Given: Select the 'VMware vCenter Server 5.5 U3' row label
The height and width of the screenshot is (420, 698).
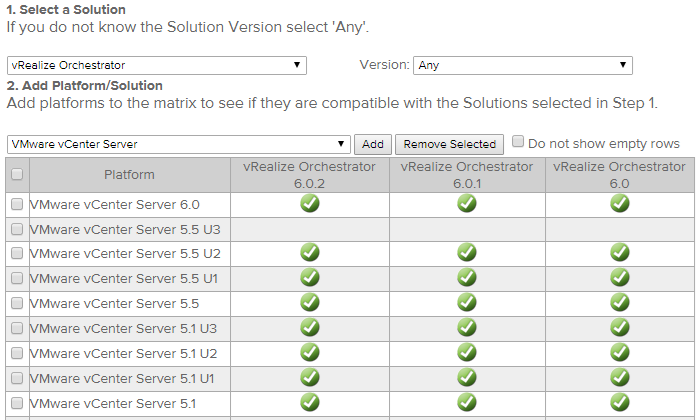Looking at the screenshot, I should pyautogui.click(x=125, y=230).
